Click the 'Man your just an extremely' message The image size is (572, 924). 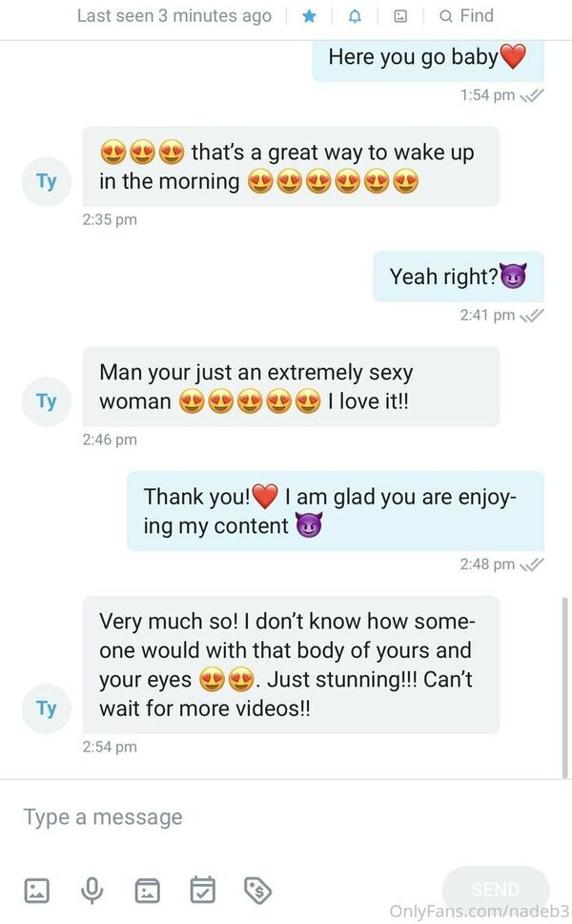(291, 386)
